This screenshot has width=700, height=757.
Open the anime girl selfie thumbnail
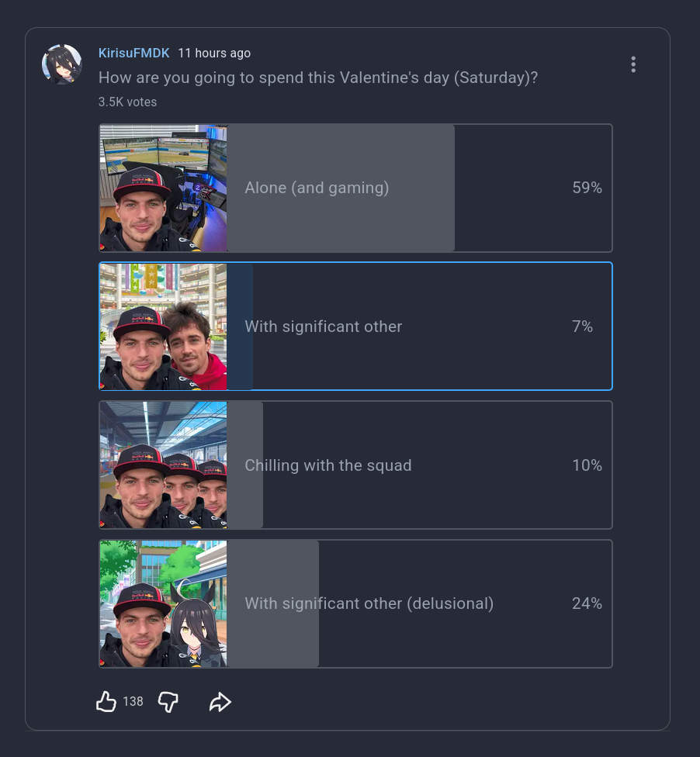click(x=164, y=603)
